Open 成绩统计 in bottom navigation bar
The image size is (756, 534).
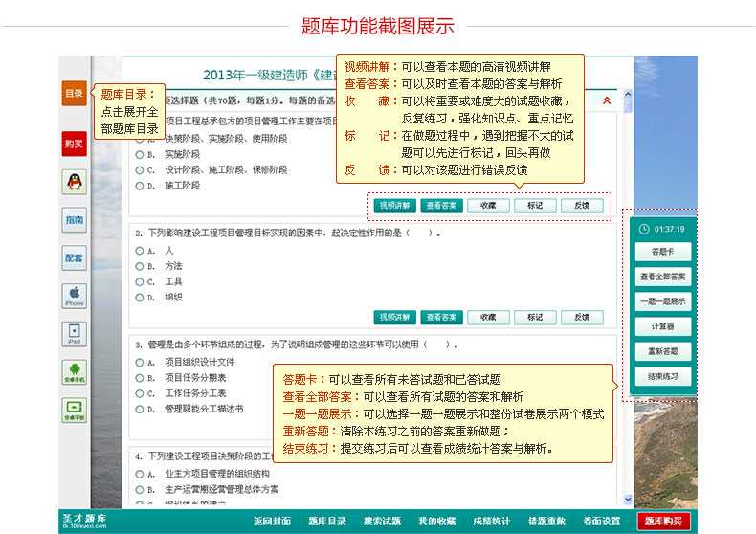[x=491, y=522]
